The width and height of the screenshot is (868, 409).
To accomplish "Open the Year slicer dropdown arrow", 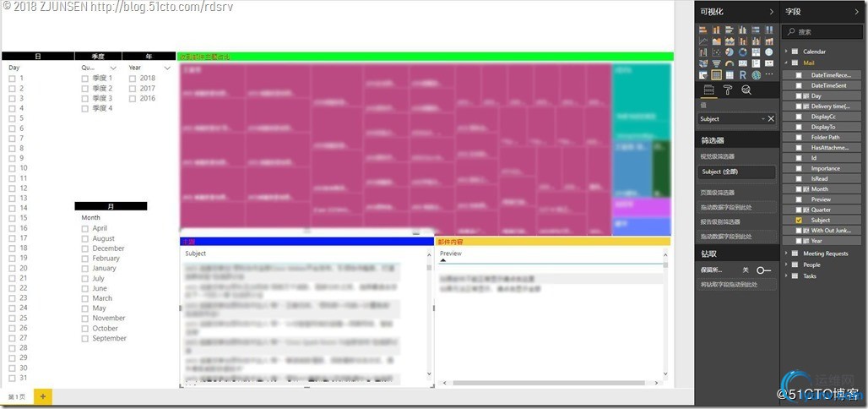I will [x=168, y=68].
